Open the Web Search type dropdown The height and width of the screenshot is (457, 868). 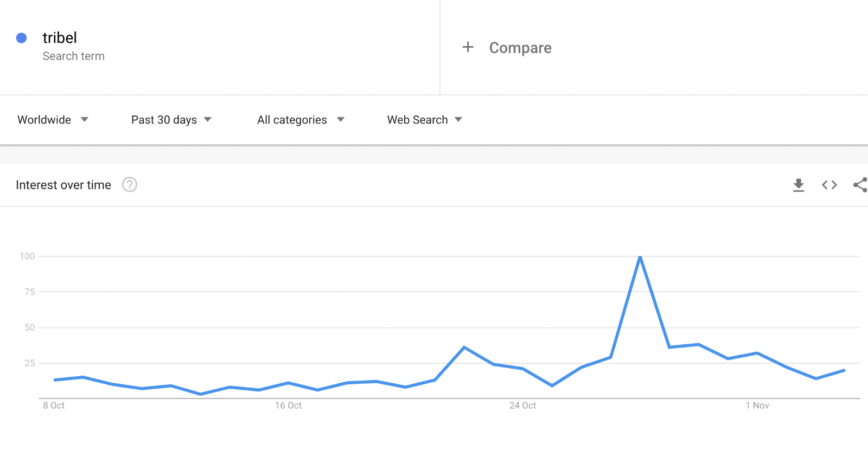(425, 120)
